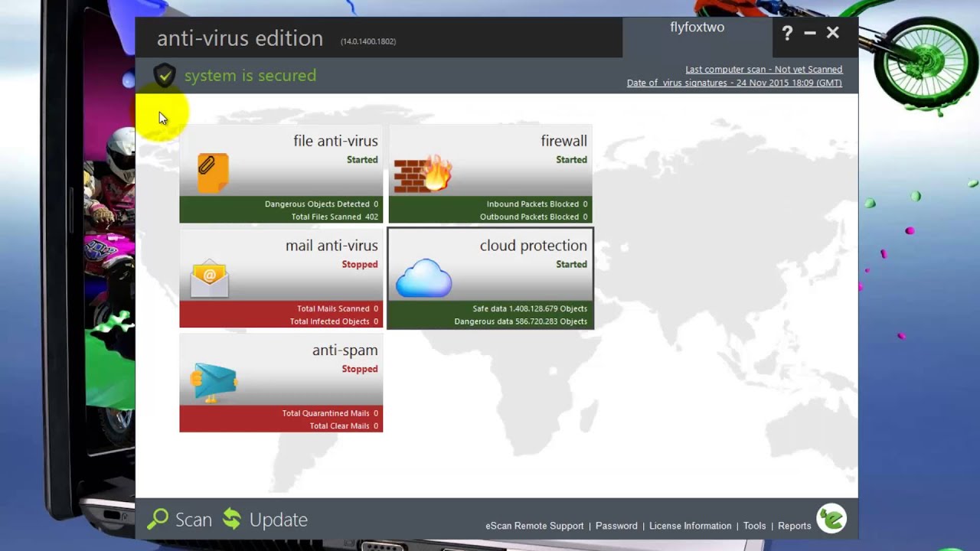Click the system is secured text
Screen dimensions: 980x551
250,75
